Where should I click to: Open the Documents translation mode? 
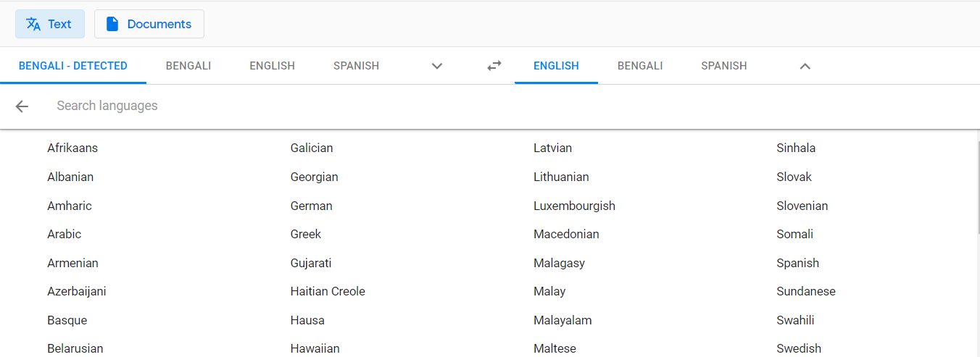point(149,24)
